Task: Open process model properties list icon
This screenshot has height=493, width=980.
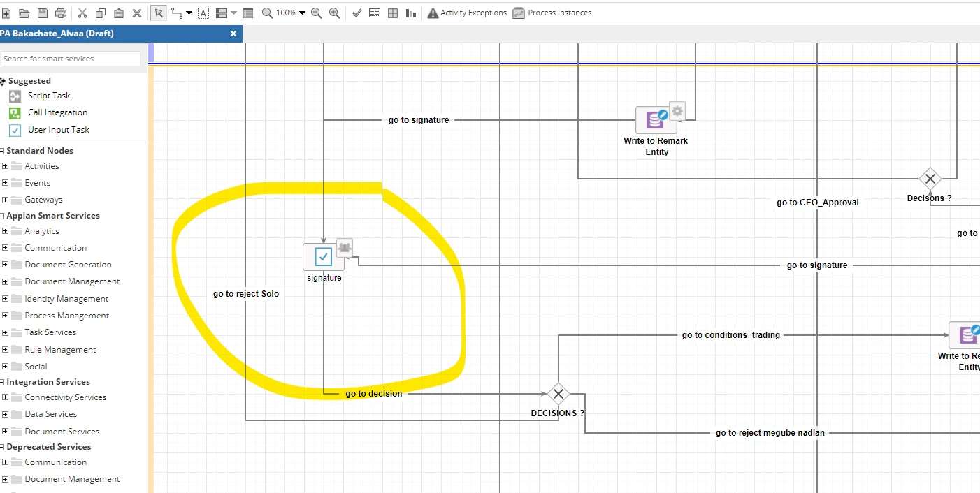Action: 248,13
